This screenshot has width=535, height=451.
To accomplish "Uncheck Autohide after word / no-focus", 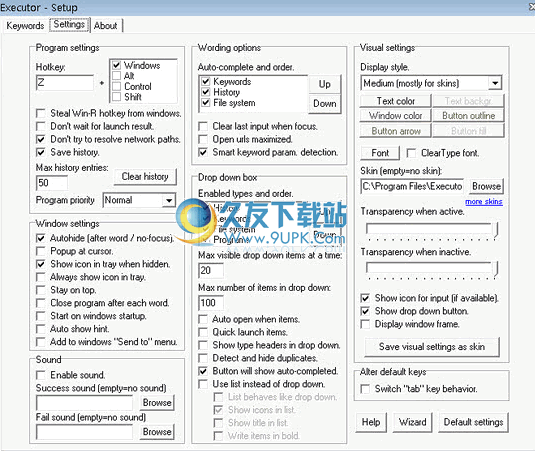I will coord(41,238).
